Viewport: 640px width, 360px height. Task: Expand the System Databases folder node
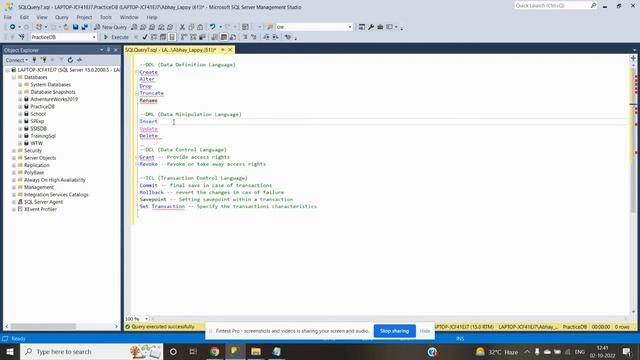pos(20,84)
